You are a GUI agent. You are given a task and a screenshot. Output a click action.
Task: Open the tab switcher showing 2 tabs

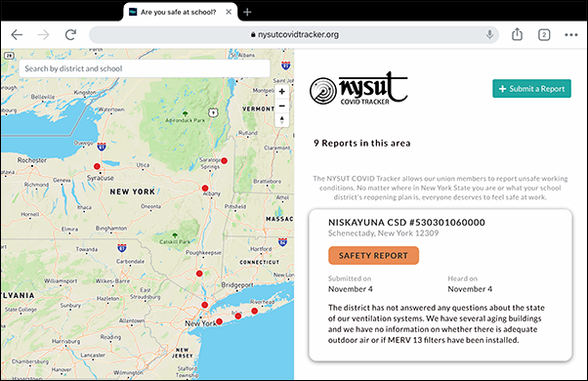pyautogui.click(x=544, y=35)
